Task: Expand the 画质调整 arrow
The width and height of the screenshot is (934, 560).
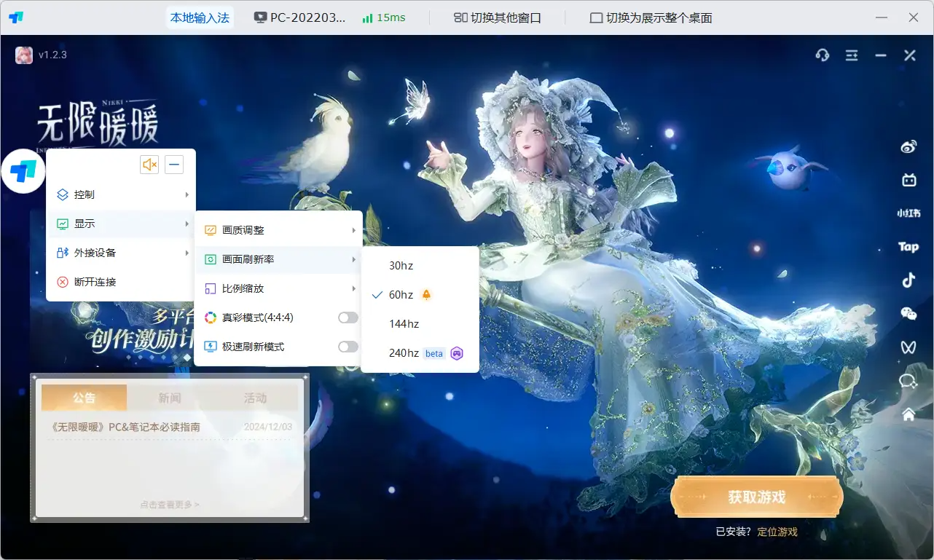Action: click(354, 230)
